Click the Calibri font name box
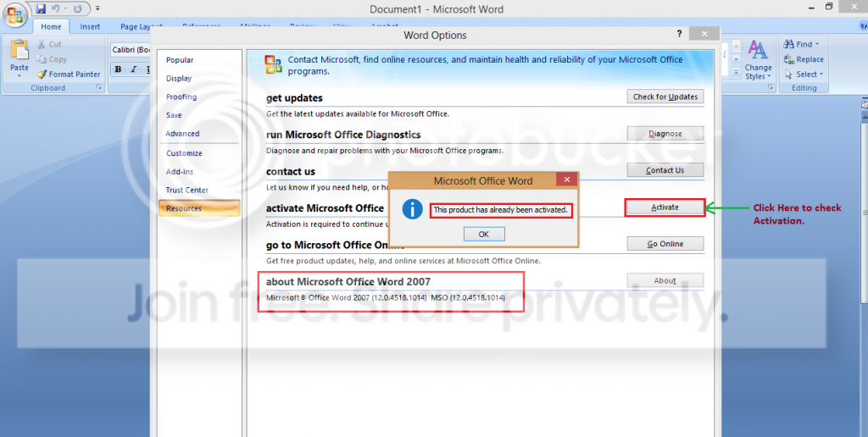The width and height of the screenshot is (868, 437). (x=130, y=50)
